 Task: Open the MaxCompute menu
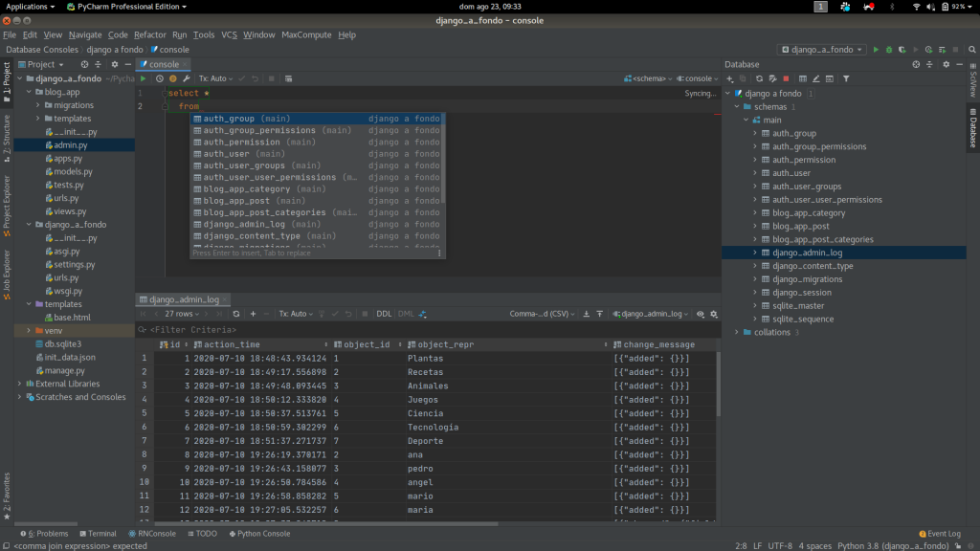click(306, 35)
